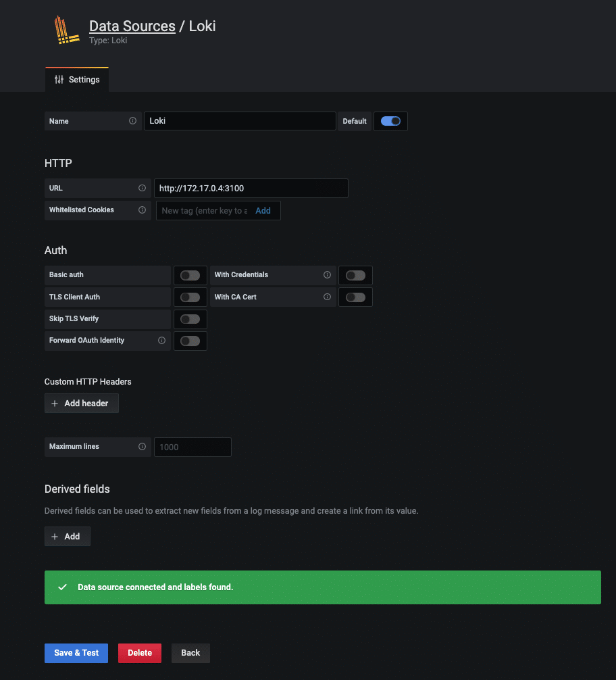Enable Skip TLS Verify
This screenshot has width=616, height=680.
click(190, 318)
